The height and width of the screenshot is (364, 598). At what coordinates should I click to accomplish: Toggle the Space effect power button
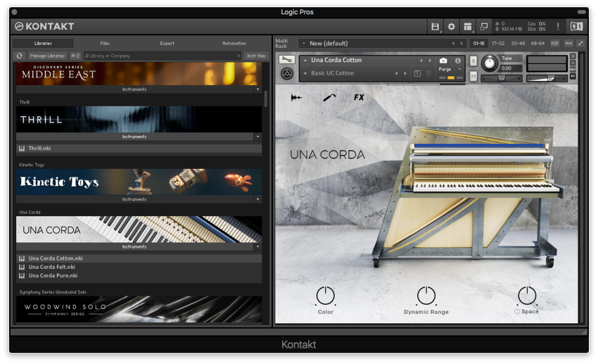[x=517, y=311]
